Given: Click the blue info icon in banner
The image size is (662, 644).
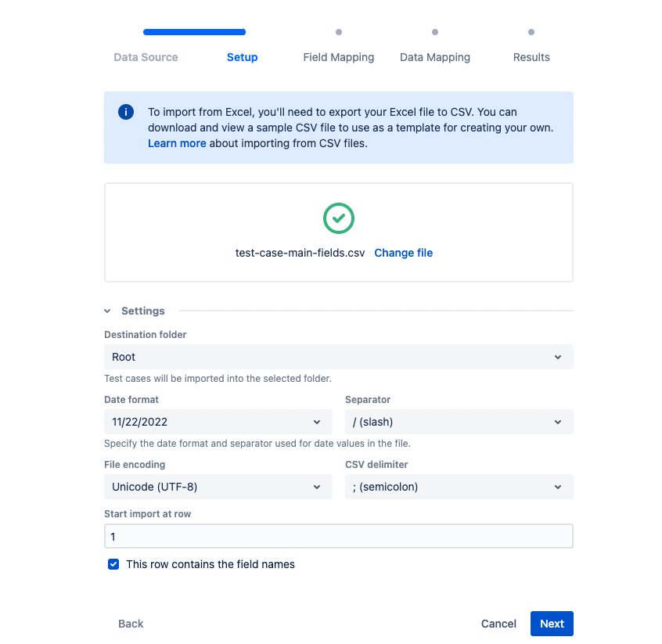Looking at the screenshot, I should 126,112.
